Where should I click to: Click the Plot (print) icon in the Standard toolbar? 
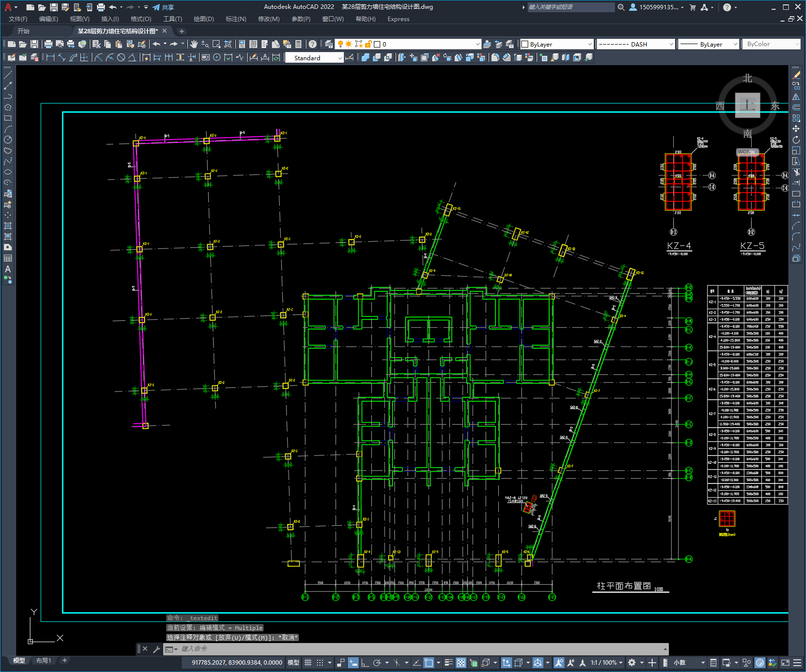tap(49, 44)
